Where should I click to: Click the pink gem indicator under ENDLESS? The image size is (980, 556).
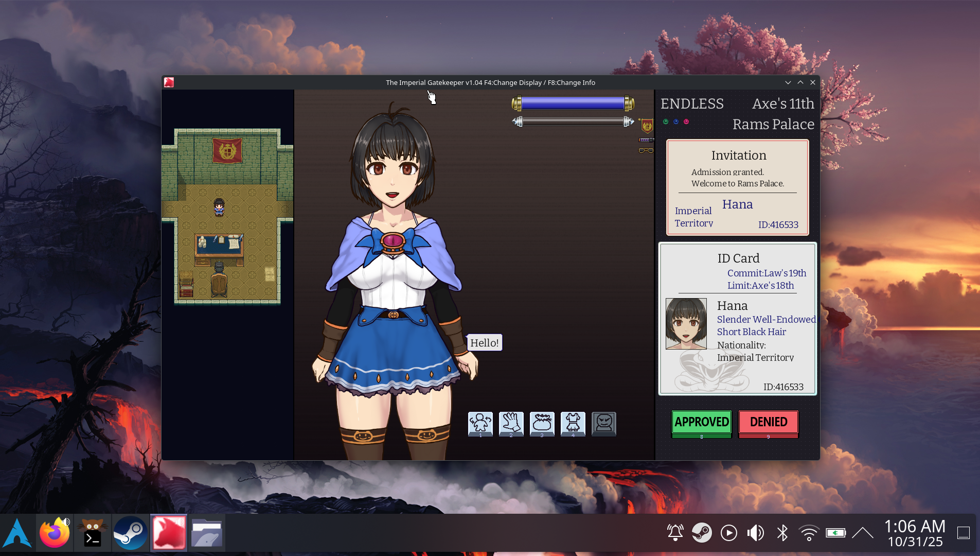[686, 122]
